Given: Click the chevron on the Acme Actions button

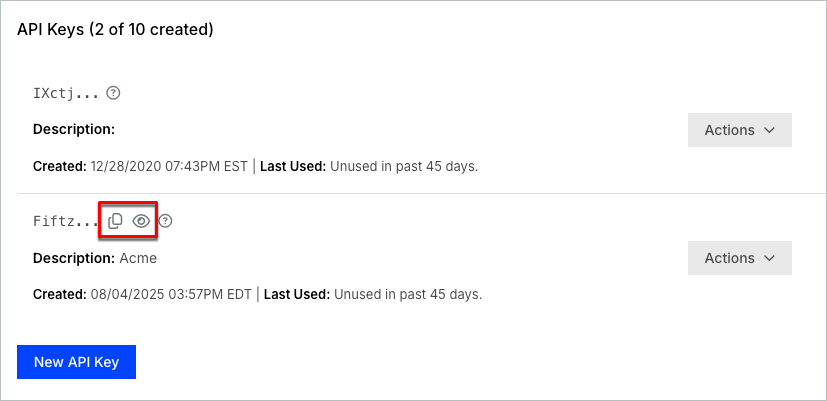Looking at the screenshot, I should click(x=769, y=258).
